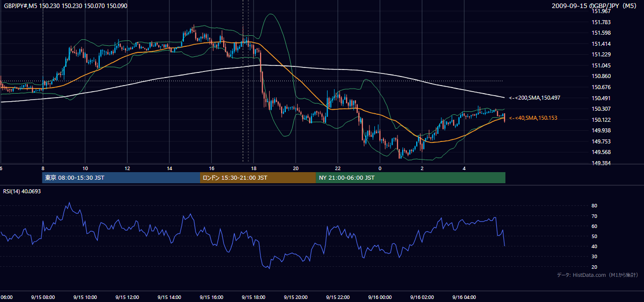Click the hour 8 label under the price chart

43,168
